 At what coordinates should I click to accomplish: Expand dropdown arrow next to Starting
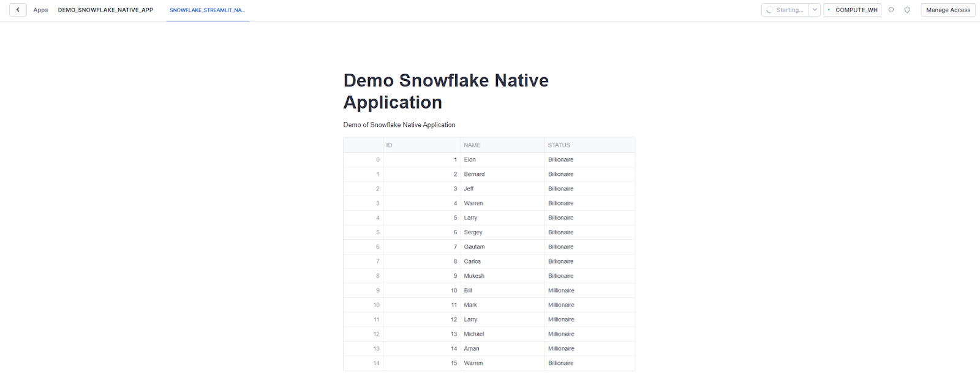click(815, 10)
